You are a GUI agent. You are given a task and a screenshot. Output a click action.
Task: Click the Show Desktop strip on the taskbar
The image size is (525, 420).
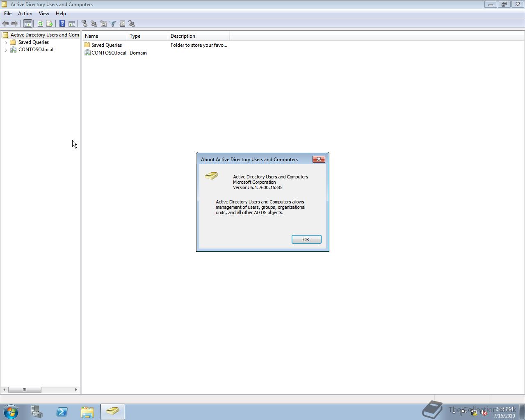522,412
